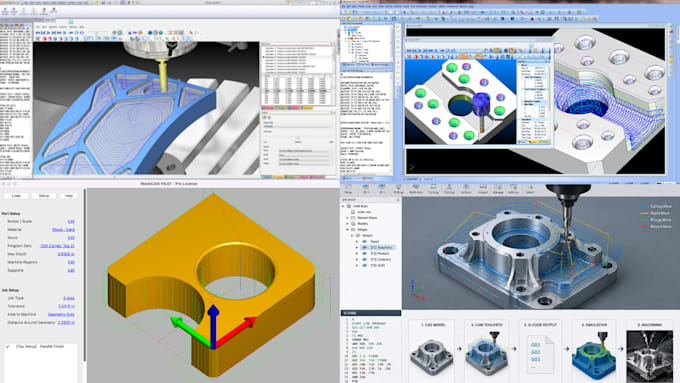Select the Cutting toolbar icon

[x=449, y=189]
